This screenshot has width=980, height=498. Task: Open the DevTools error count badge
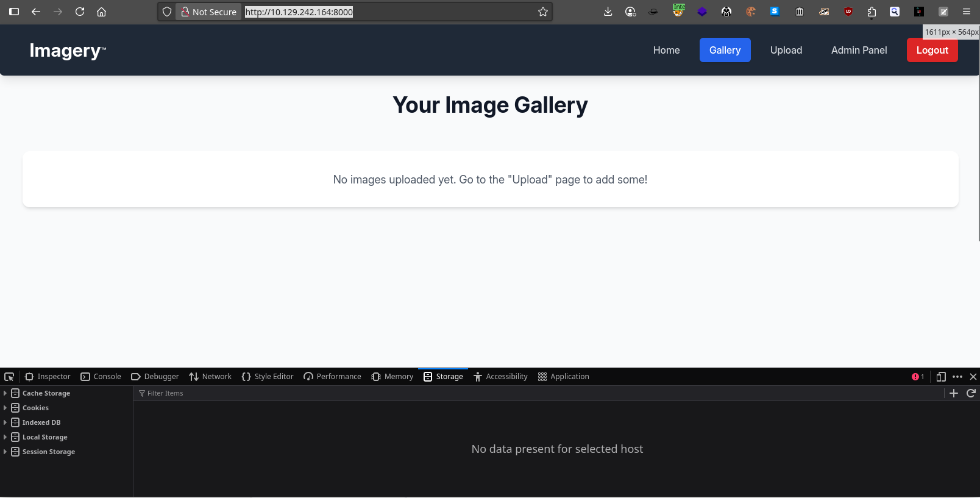click(x=918, y=377)
